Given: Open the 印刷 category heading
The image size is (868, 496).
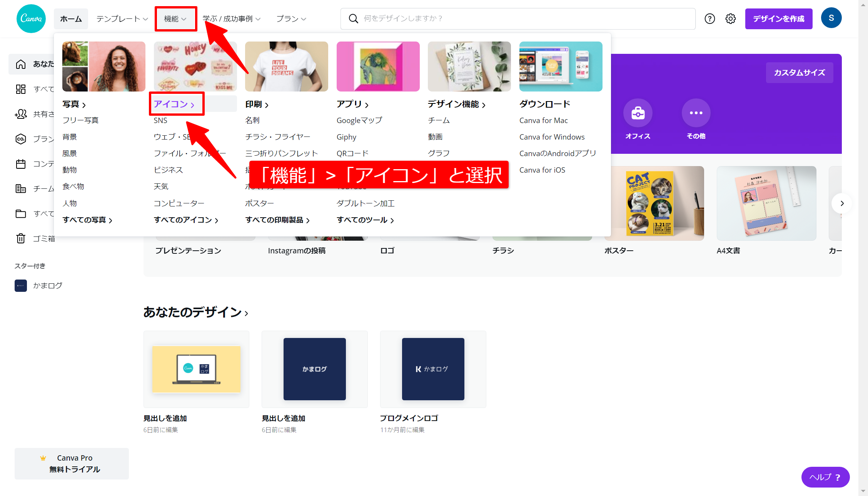Looking at the screenshot, I should point(257,104).
